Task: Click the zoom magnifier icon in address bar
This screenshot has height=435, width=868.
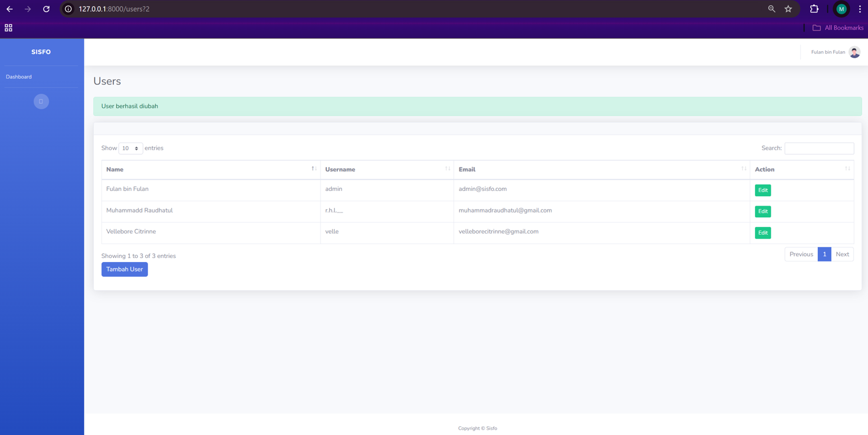Action: pyautogui.click(x=771, y=9)
